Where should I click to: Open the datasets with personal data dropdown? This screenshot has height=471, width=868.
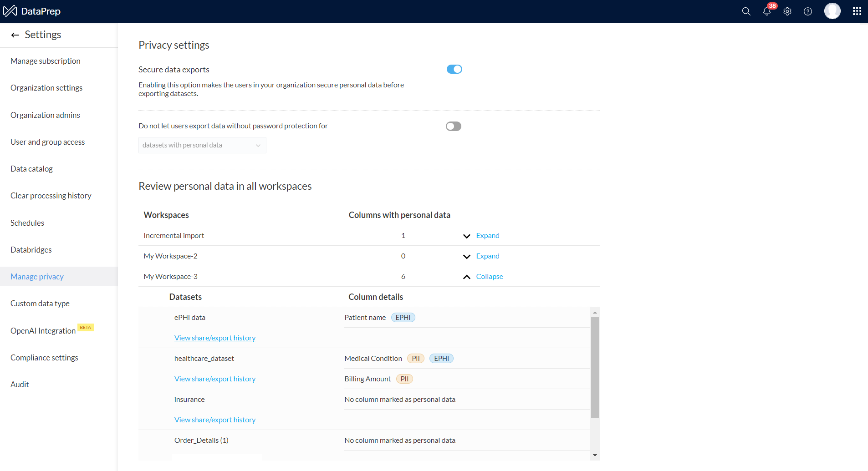coord(202,145)
